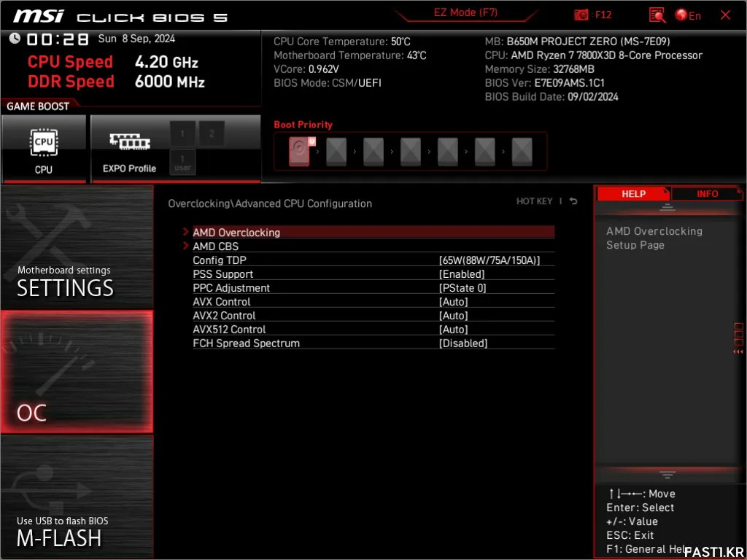The height and width of the screenshot is (560, 747).
Task: Click the VCore 0.962V reading
Action: pyautogui.click(x=306, y=69)
